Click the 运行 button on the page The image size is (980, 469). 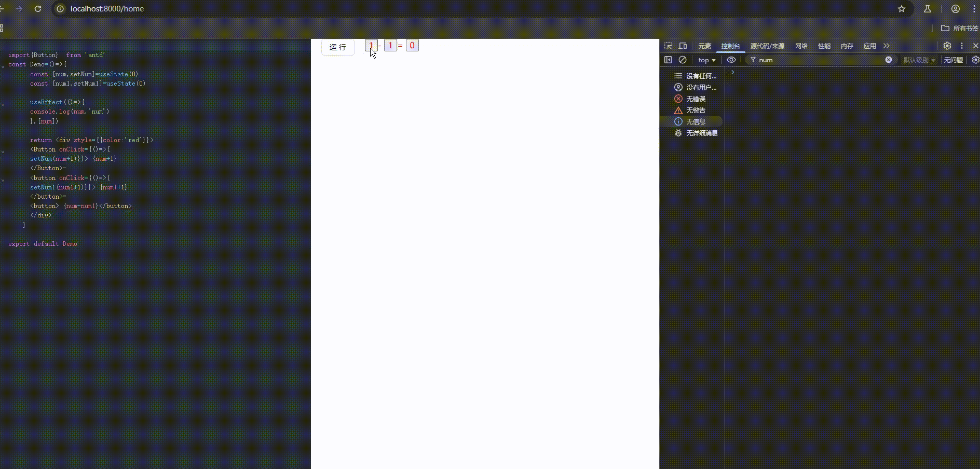pos(337,47)
